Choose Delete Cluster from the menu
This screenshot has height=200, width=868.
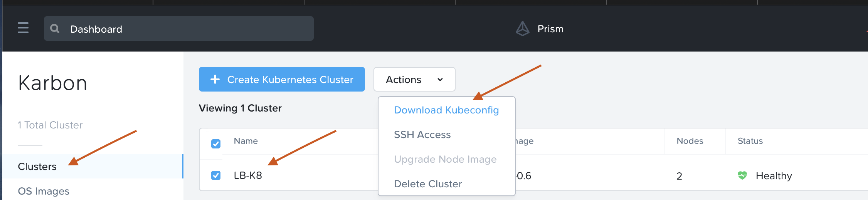427,184
